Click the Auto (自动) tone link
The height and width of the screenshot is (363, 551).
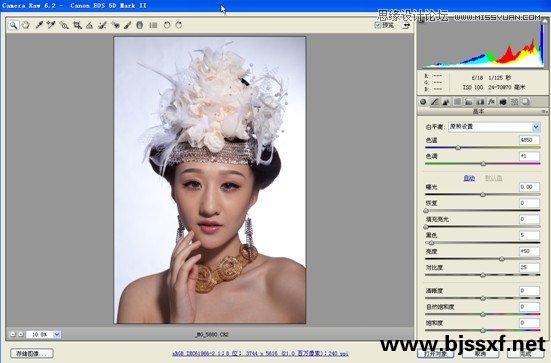coord(469,179)
